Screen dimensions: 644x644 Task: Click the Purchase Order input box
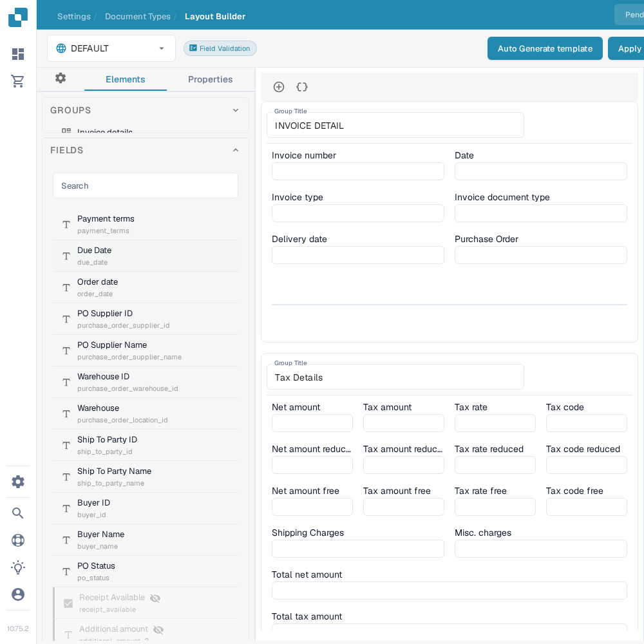tap(540, 255)
